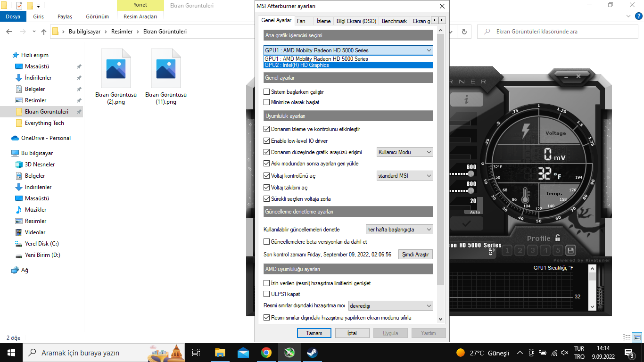The image size is (644, 362).
Task: Open the Benchmark tab
Action: point(394,21)
